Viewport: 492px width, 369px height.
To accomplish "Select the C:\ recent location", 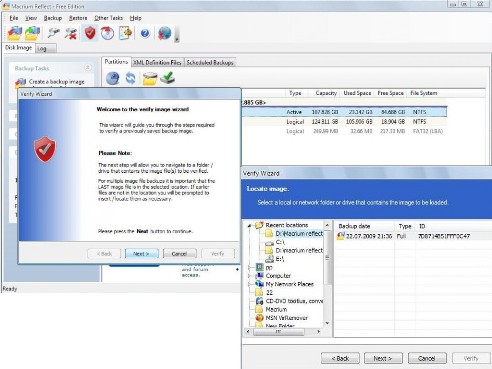I will pos(280,242).
